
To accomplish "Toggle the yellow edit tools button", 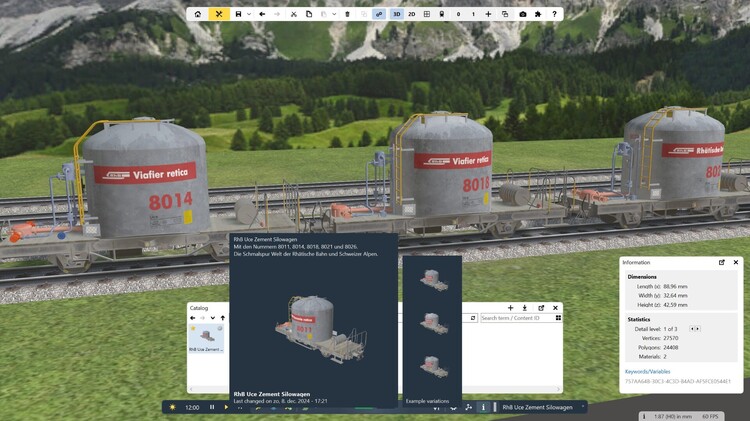I will pyautogui.click(x=219, y=14).
